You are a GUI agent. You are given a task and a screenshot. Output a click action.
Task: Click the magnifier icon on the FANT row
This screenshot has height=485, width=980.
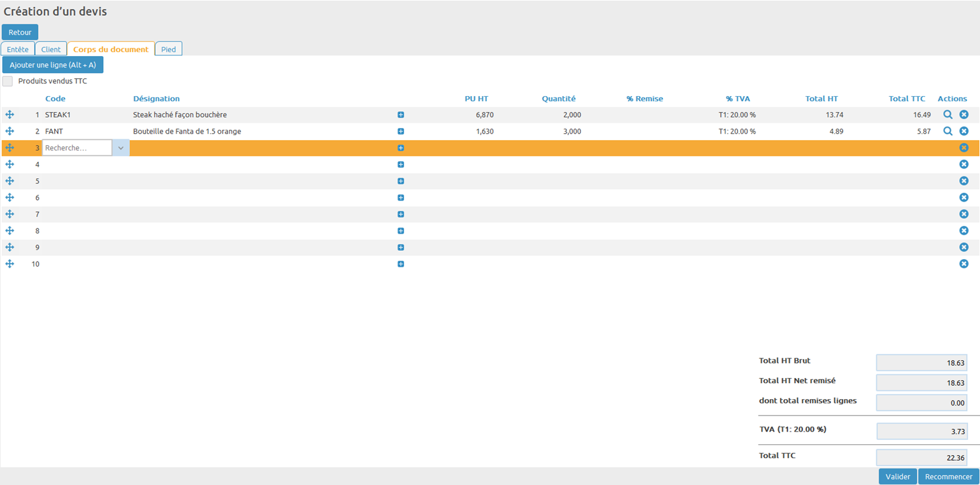[x=948, y=131]
